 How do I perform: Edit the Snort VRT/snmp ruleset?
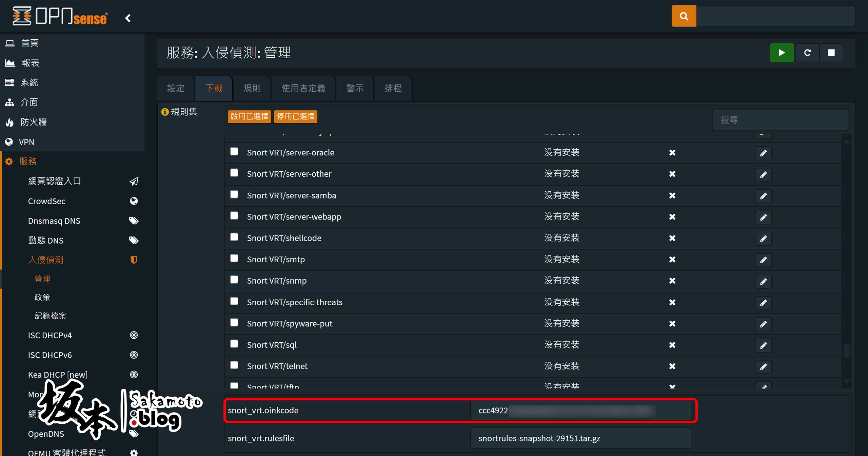pos(763,281)
